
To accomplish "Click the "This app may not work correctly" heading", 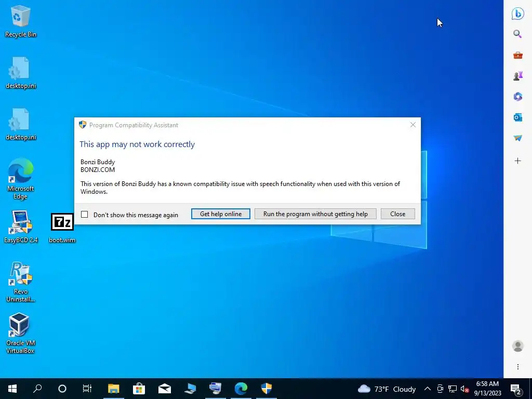I will coord(137,144).
